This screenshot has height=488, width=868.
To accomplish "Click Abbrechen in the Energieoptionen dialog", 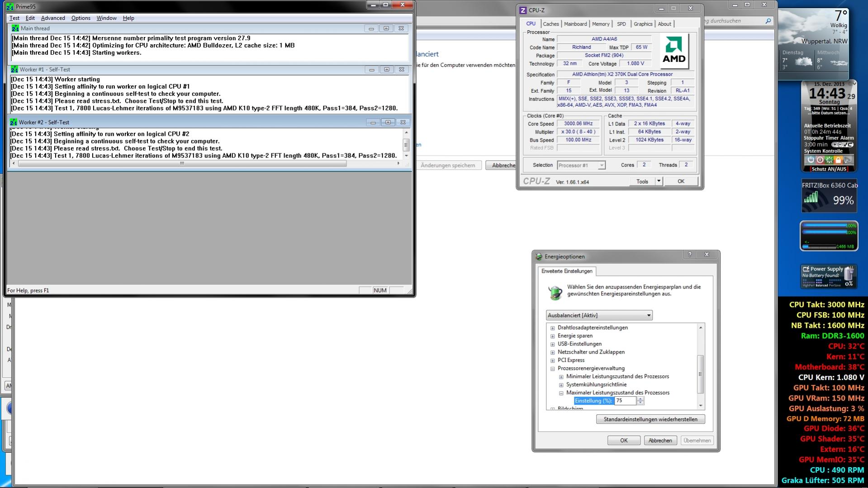I will pyautogui.click(x=660, y=441).
